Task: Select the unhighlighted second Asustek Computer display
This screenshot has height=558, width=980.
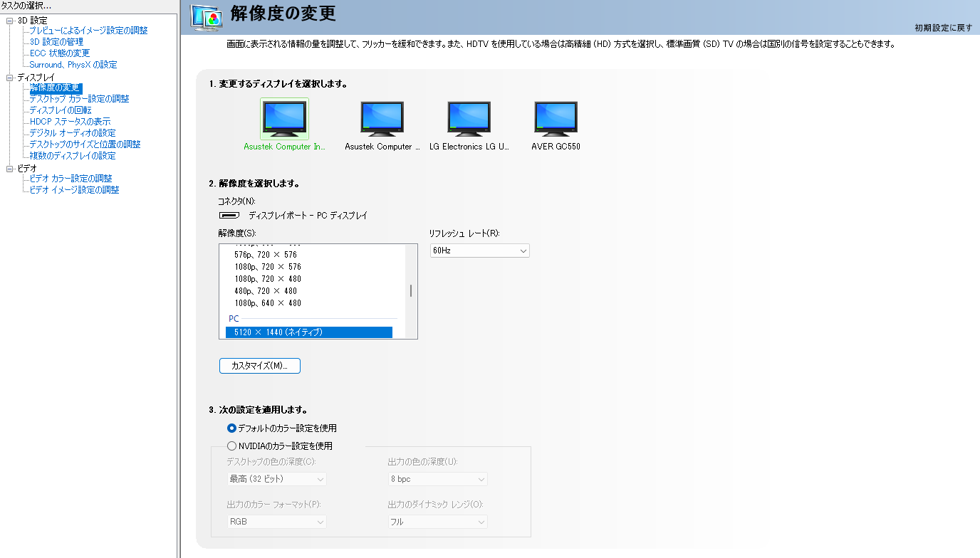Action: pyautogui.click(x=382, y=118)
